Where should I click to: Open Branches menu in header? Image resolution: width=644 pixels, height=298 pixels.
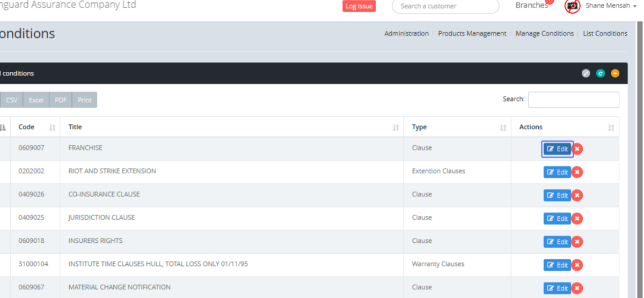click(x=531, y=6)
